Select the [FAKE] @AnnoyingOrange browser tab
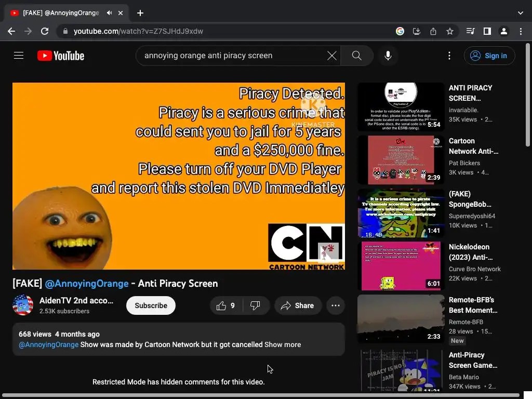The image size is (532, 399). tap(61, 13)
